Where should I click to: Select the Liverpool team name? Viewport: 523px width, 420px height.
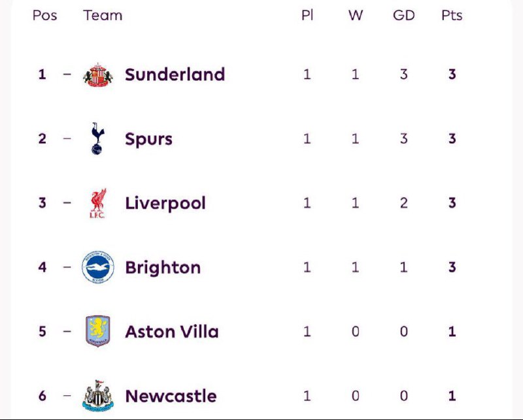(x=165, y=203)
